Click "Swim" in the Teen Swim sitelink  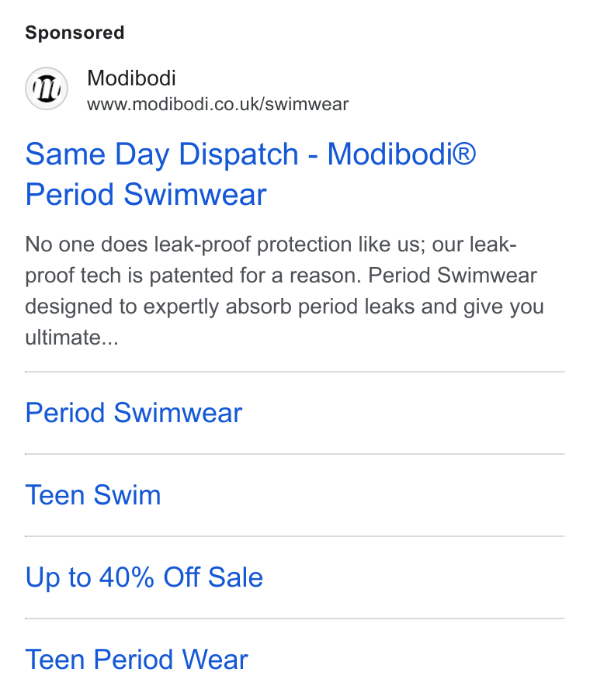127,494
